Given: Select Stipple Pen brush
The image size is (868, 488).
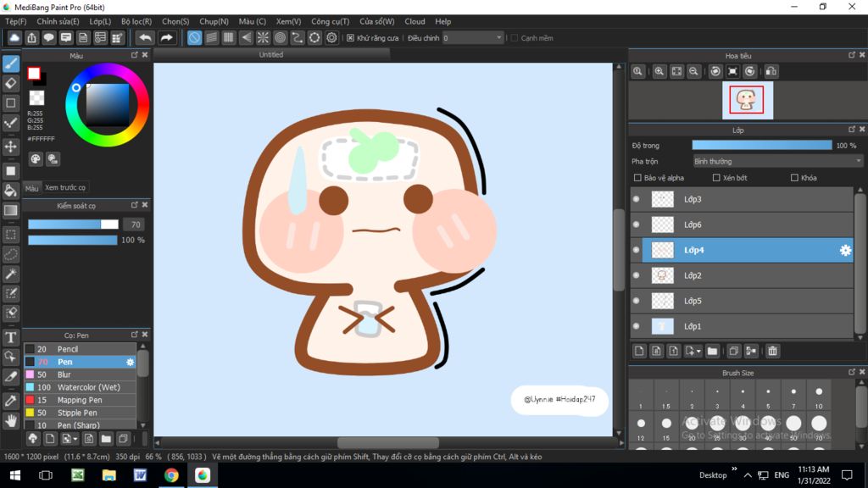Looking at the screenshot, I should click(80, 413).
